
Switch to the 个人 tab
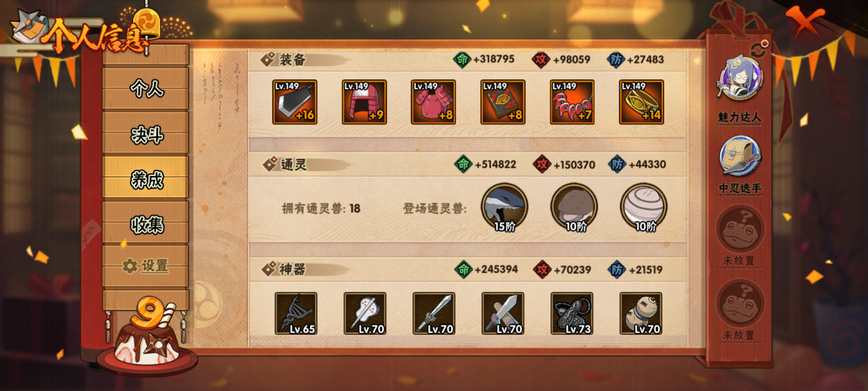pos(146,88)
